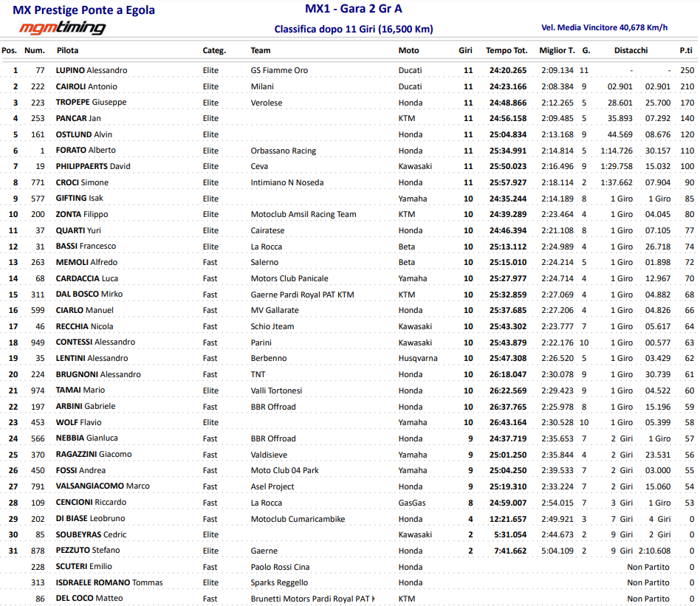Screen dimensions: 700x606
Task: Click rider 'VALSANGIACOMO Marco'
Action: (103, 486)
